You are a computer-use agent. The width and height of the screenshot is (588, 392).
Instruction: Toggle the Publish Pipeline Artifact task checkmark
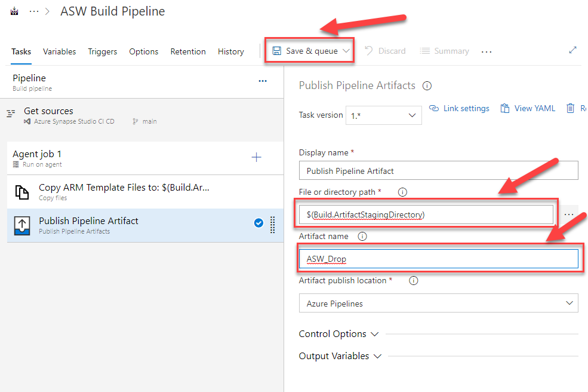[258, 223]
